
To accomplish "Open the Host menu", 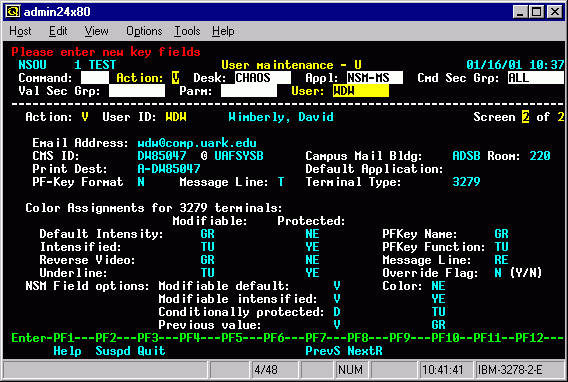I will (x=20, y=31).
